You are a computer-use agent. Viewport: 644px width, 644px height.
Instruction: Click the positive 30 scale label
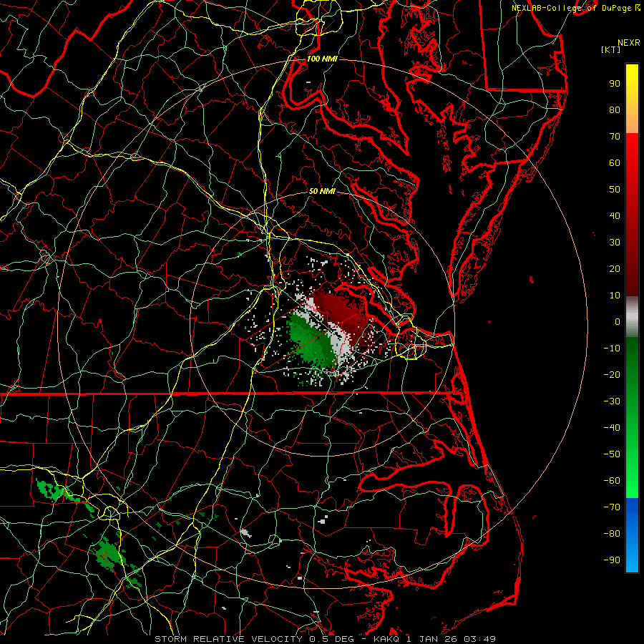point(615,243)
